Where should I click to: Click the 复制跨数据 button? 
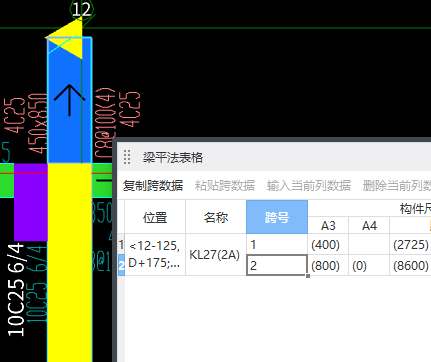[153, 185]
